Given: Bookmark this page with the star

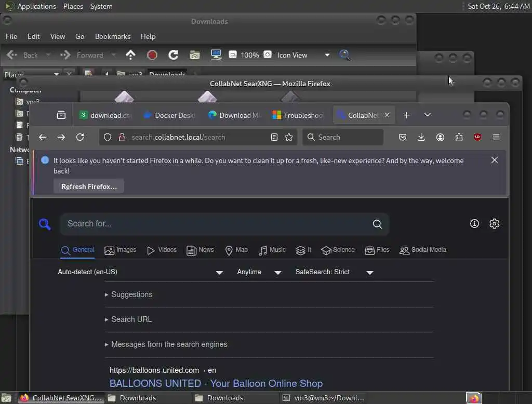Looking at the screenshot, I should (x=289, y=137).
